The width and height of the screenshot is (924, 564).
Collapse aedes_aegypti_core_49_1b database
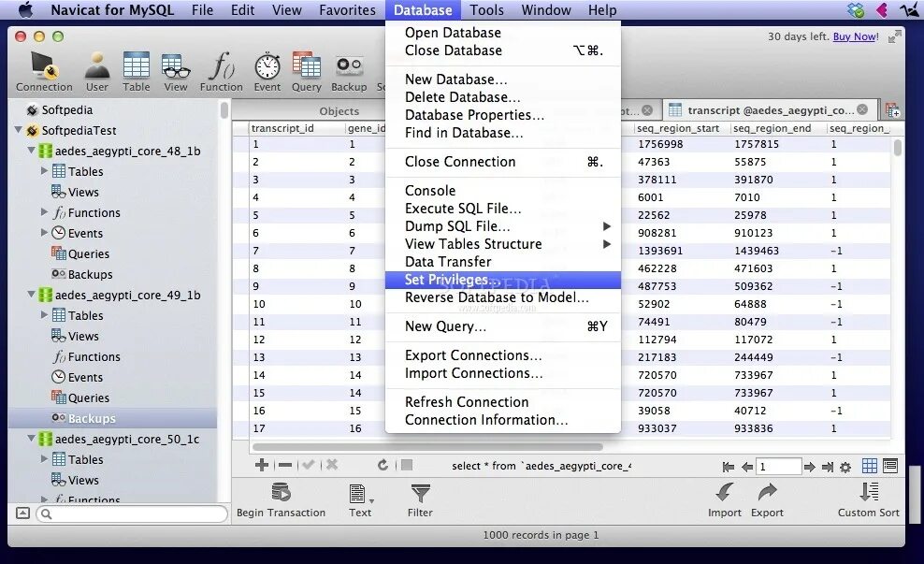[x=31, y=294]
